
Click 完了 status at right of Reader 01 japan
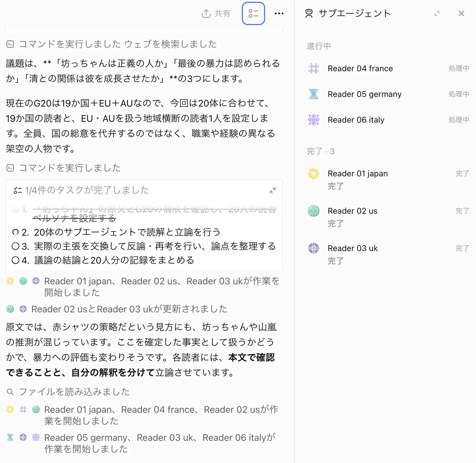[x=462, y=173]
